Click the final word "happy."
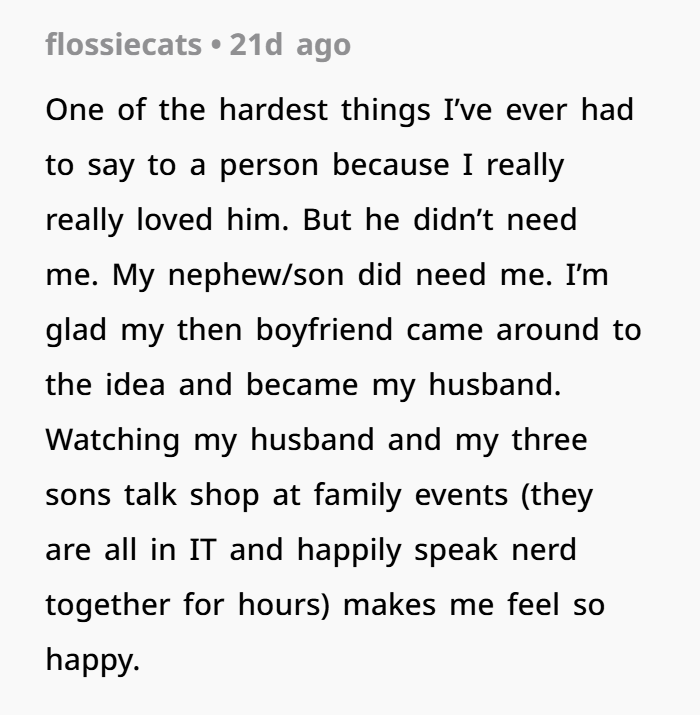Image resolution: width=700 pixels, height=715 pixels. (93, 660)
